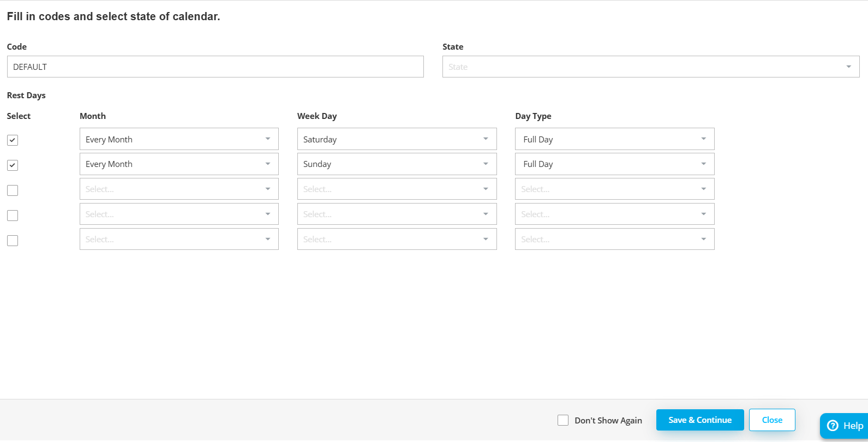Check the third rest day row checkbox
This screenshot has width=868, height=442.
pyautogui.click(x=13, y=190)
